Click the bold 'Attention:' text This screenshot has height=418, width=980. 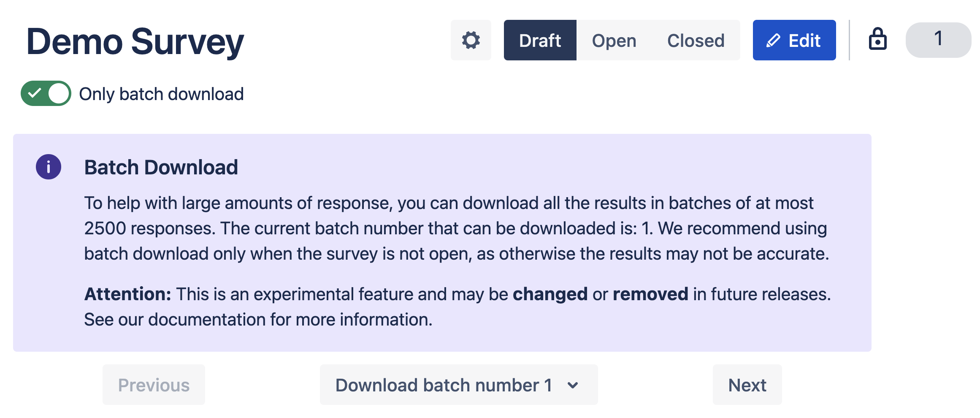127,294
